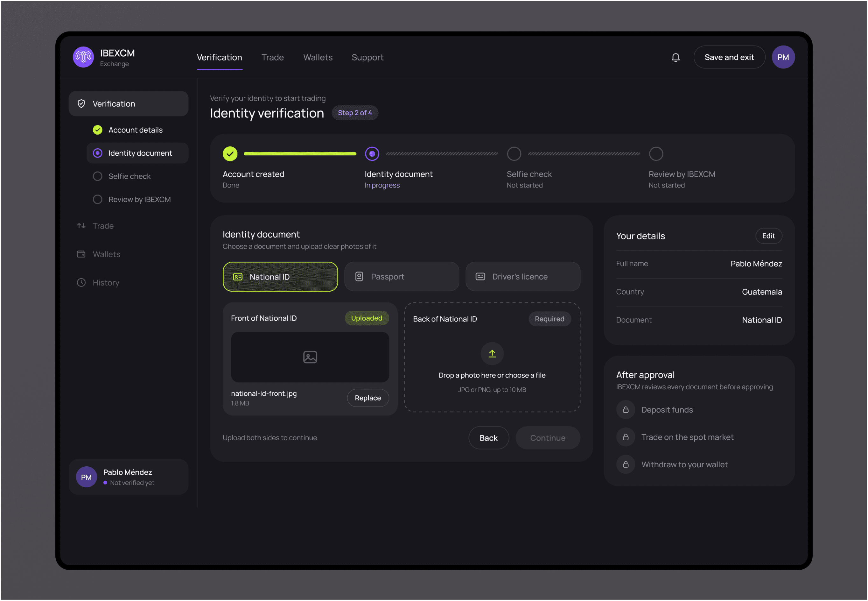Click the Wallets icon in sidebar
Image resolution: width=868 pixels, height=601 pixels.
[81, 254]
